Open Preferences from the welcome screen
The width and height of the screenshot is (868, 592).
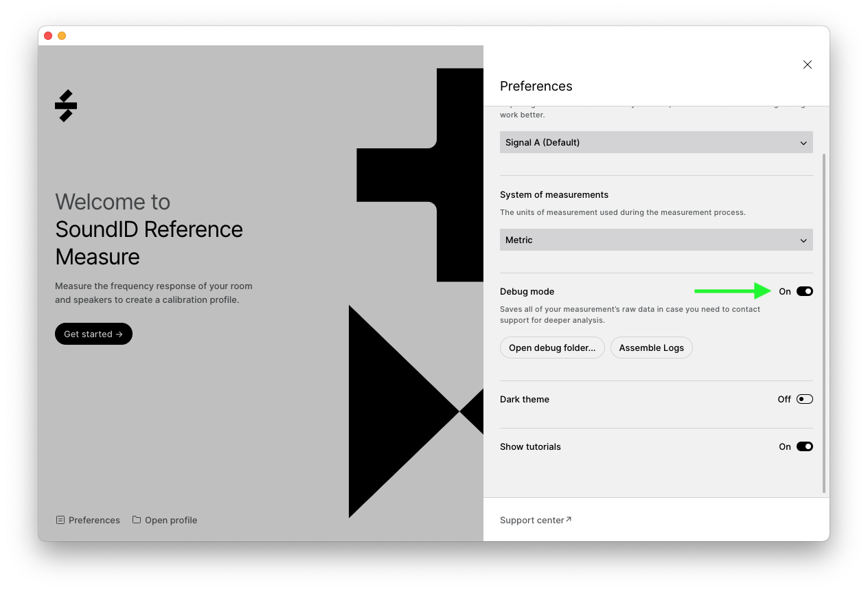pos(88,520)
